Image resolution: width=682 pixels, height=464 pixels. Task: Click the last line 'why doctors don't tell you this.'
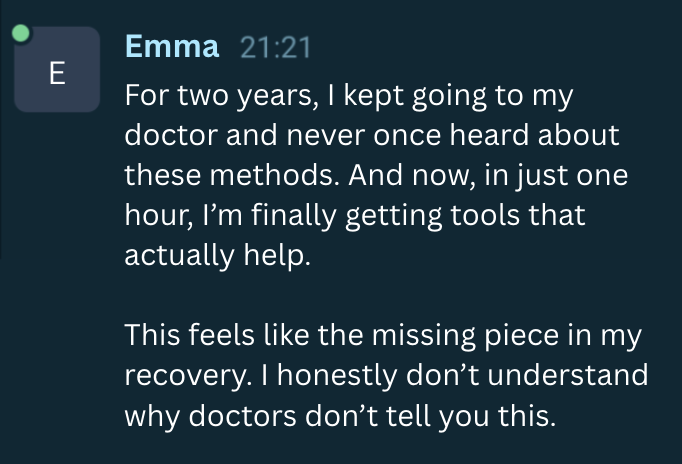(339, 414)
